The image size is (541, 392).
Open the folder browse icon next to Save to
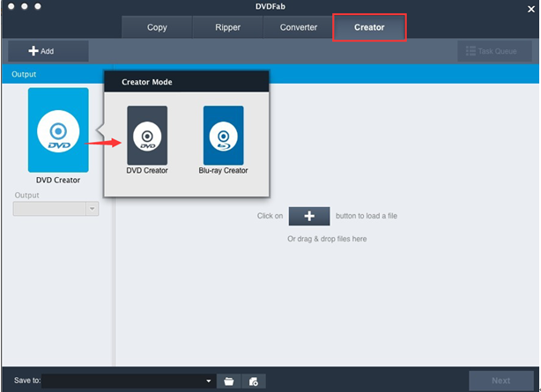click(229, 381)
